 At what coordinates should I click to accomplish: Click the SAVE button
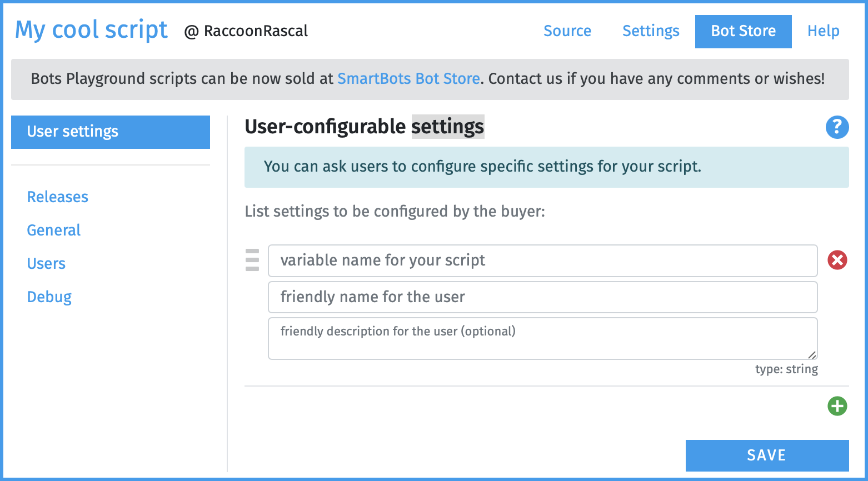pos(767,455)
